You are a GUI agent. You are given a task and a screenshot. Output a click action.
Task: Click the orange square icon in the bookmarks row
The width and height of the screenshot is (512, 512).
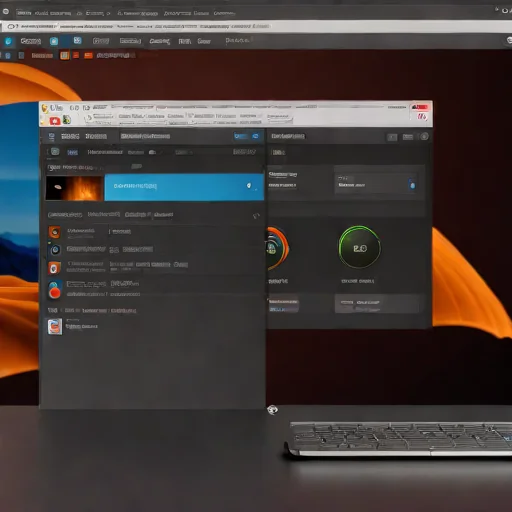tap(64, 55)
